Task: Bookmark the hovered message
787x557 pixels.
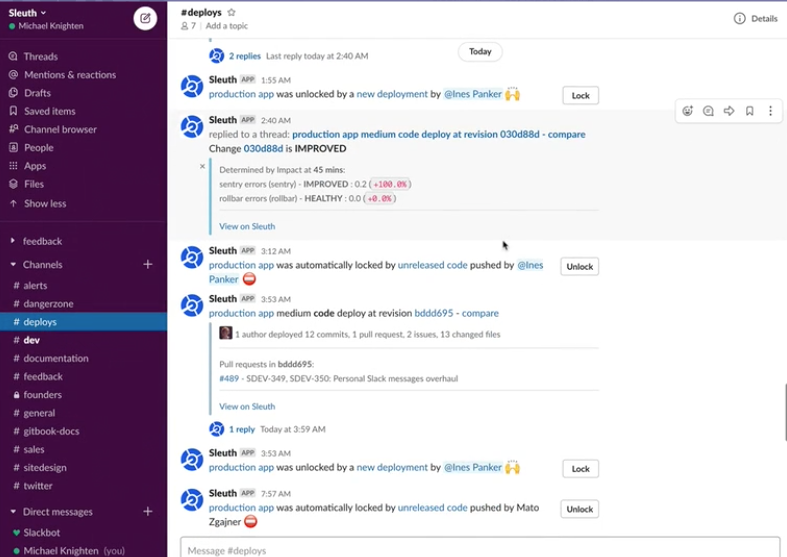Action: (x=749, y=111)
